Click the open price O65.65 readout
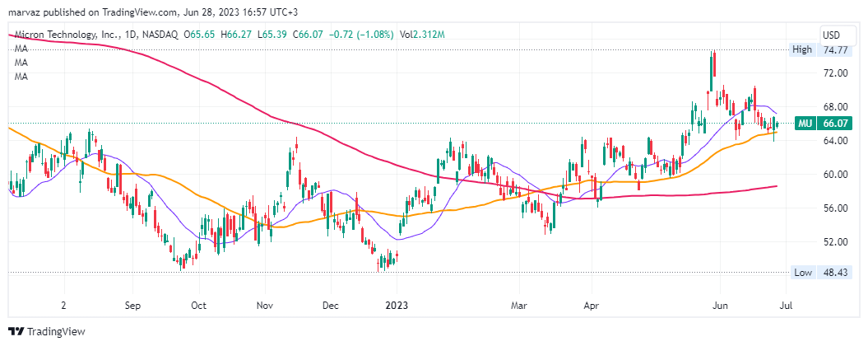 201,35
